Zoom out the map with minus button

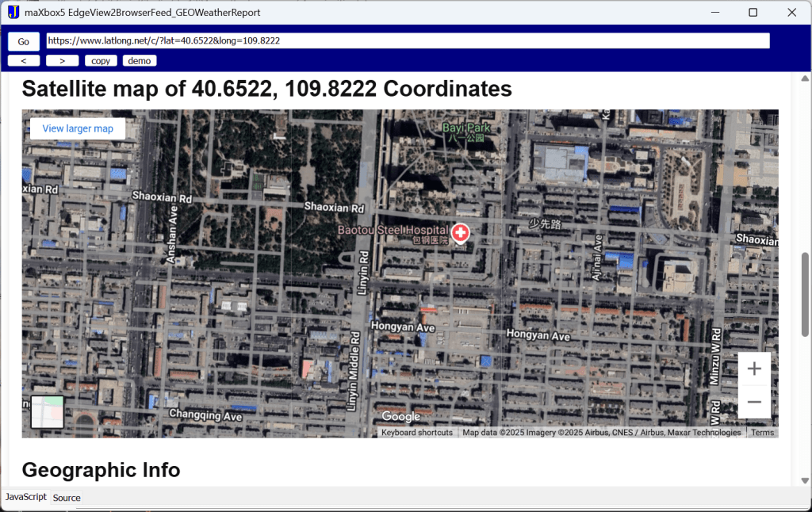click(x=754, y=403)
